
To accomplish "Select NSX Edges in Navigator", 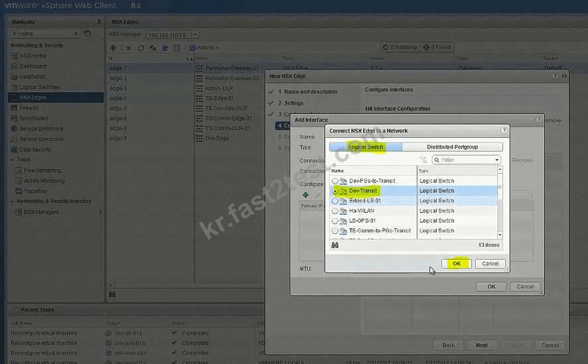I will [56, 97].
